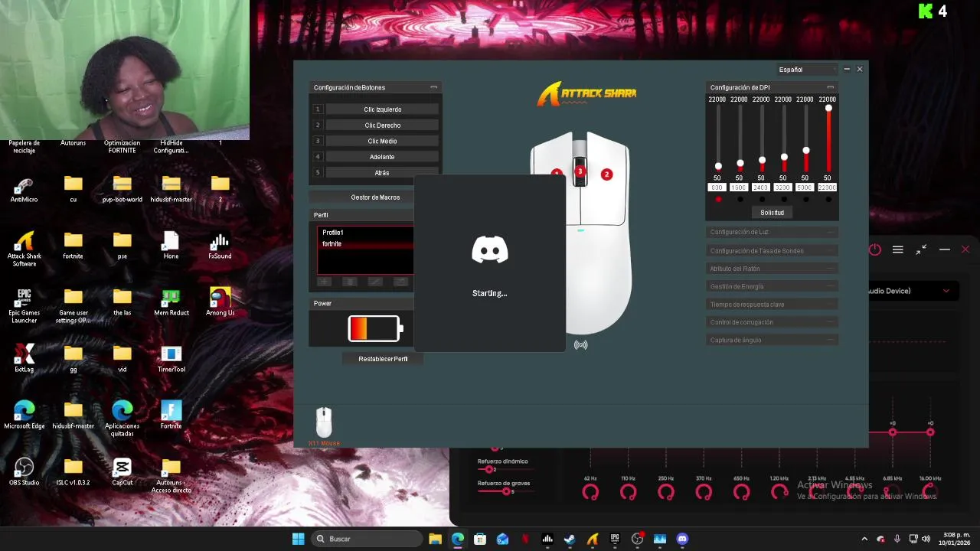980x551 pixels.
Task: Click the taskbar Buscar search box
Action: tap(367, 539)
